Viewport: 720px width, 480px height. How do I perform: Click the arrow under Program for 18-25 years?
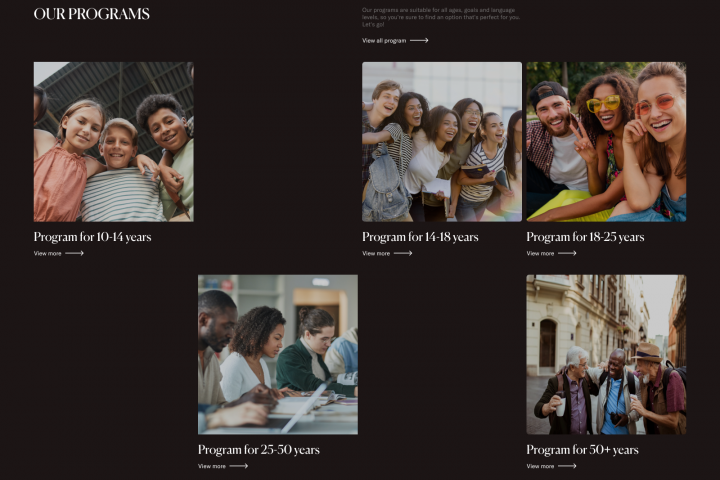pyautogui.click(x=567, y=253)
